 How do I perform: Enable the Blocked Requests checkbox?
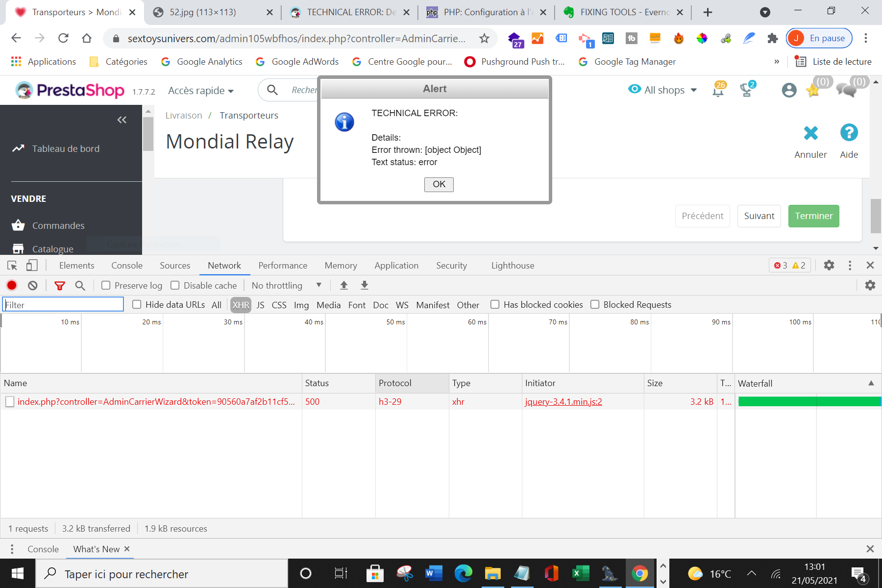click(x=595, y=304)
